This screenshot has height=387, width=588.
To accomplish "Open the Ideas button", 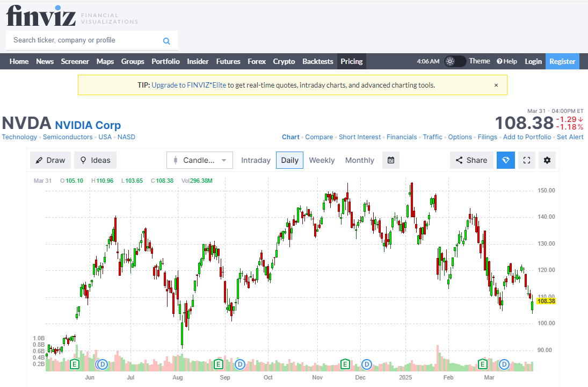I will click(x=95, y=160).
